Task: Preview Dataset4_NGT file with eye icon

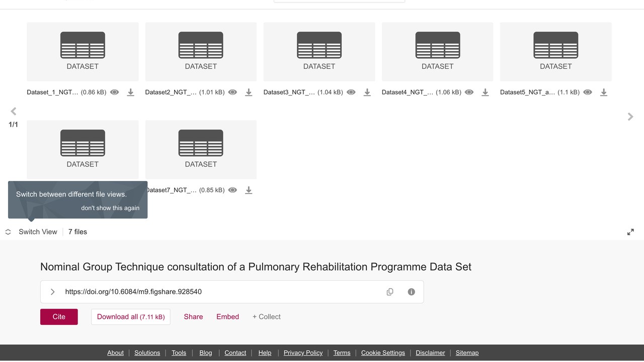Action: (469, 93)
